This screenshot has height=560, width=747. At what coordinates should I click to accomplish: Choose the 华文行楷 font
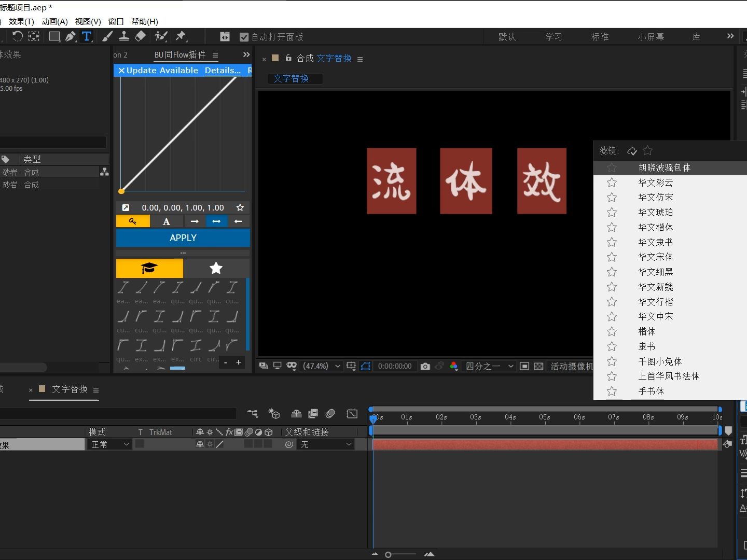[656, 302]
